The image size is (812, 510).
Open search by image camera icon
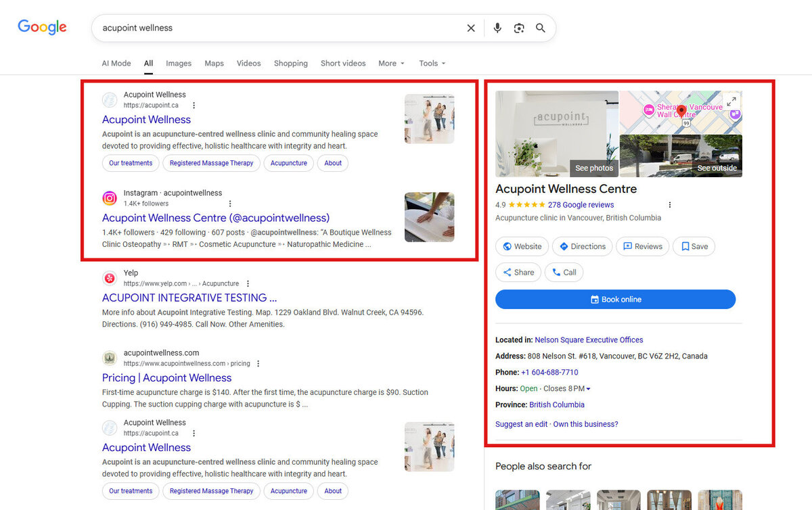tap(519, 28)
